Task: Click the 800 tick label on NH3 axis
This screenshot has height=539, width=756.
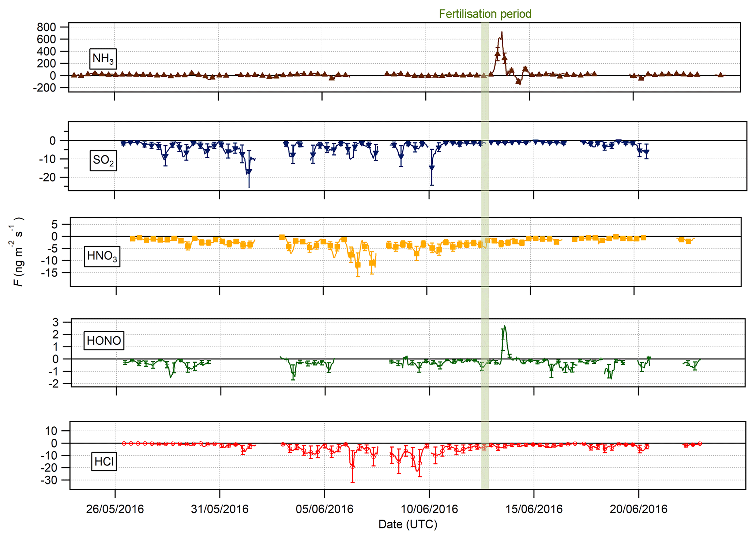Action: point(46,27)
